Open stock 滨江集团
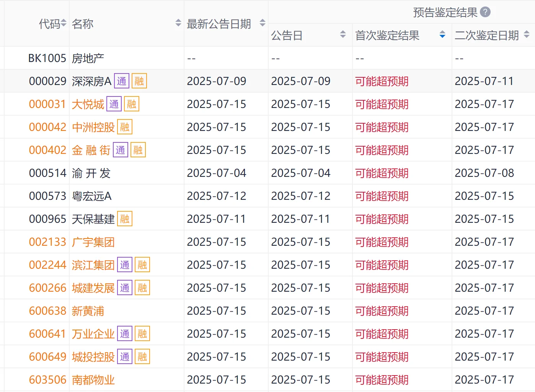The image size is (535, 392). 93,265
